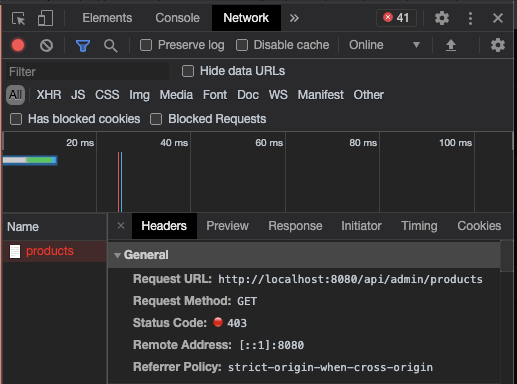Clear the network log

pos(46,45)
